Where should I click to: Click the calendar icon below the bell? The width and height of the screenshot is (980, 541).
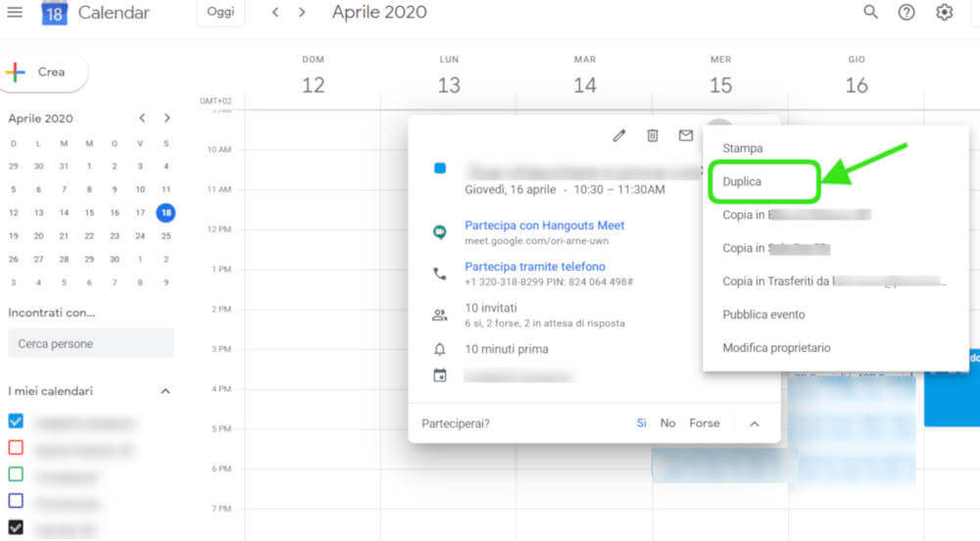click(440, 375)
